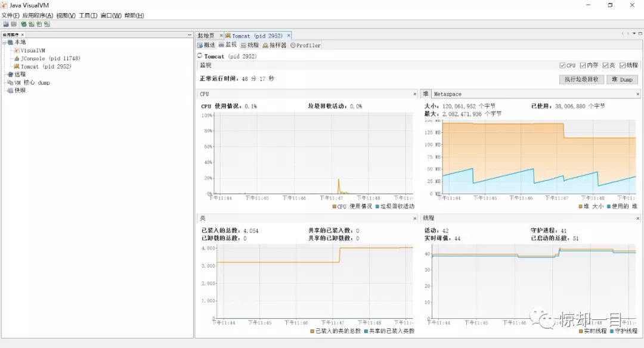Screen dimensions: 644x348
Task: Click the Java VisualVM title bar icon
Action: point(5,5)
